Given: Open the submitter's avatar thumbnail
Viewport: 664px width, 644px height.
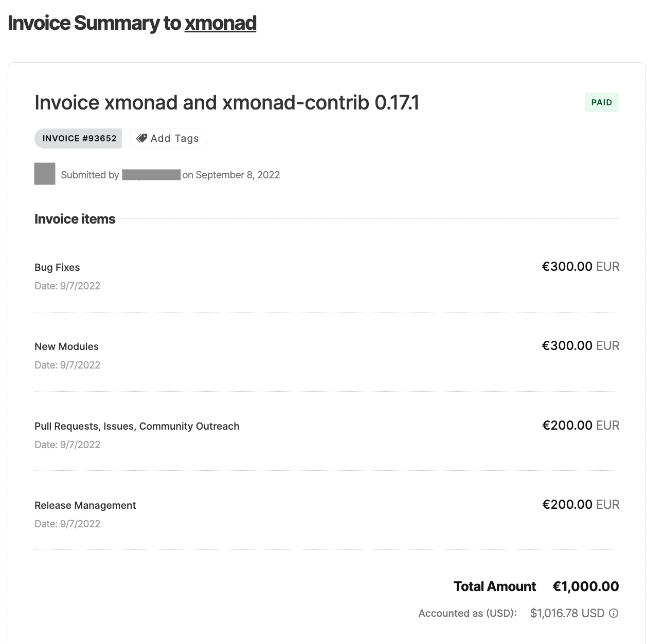Looking at the screenshot, I should (45, 174).
